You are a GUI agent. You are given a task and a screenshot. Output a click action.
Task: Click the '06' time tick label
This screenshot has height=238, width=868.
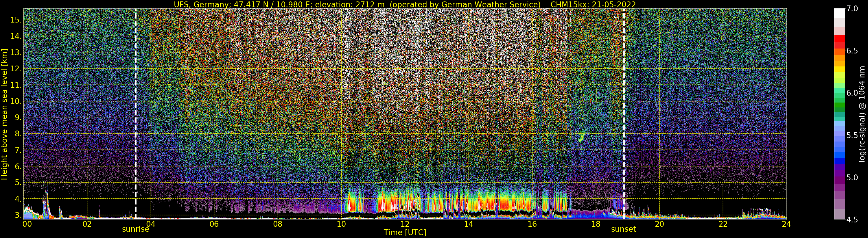[214, 224]
